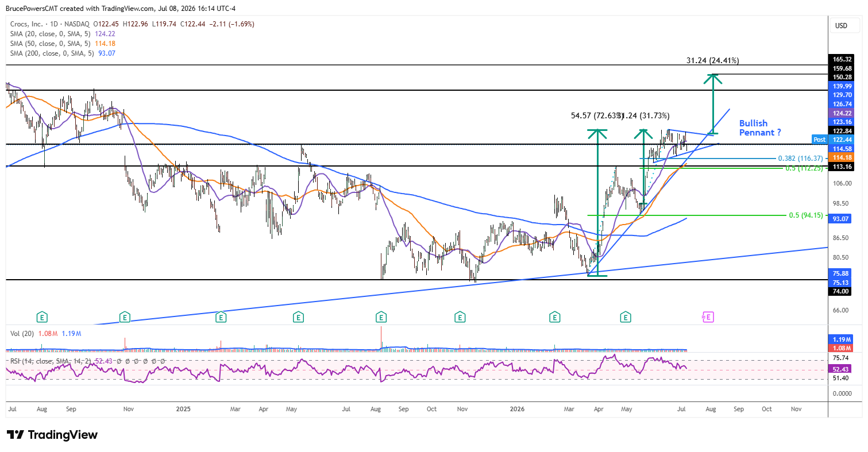Viewport: 868px width, 452px height.
Task: Click the Bullish Pennant ? annotation text
Action: click(761, 128)
